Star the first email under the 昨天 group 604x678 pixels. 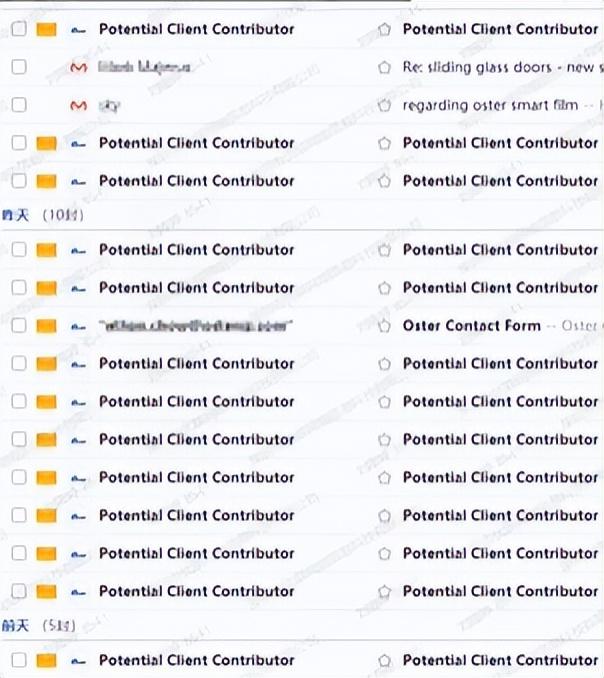point(384,250)
